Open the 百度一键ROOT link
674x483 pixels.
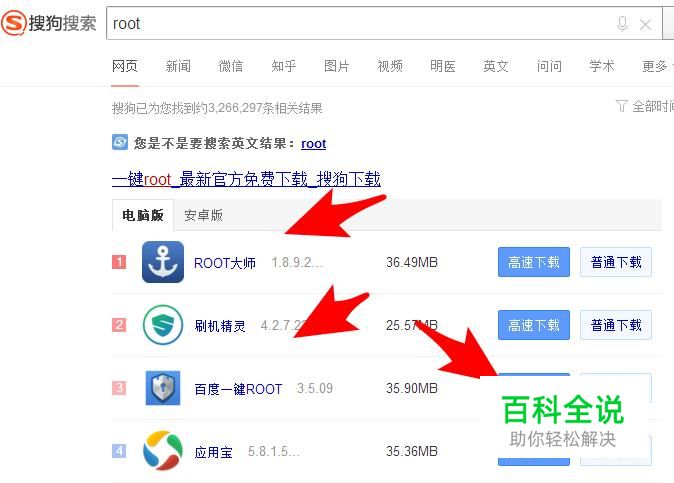238,389
